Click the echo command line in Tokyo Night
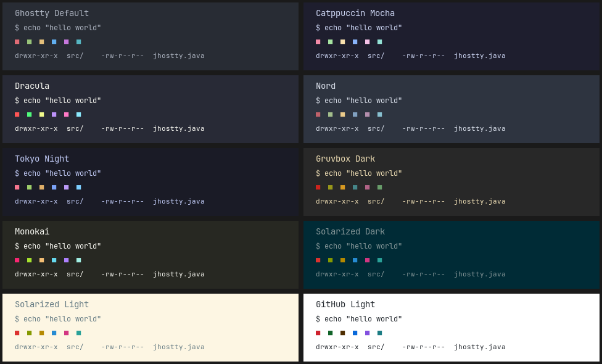This screenshot has height=364, width=602. tap(58, 173)
